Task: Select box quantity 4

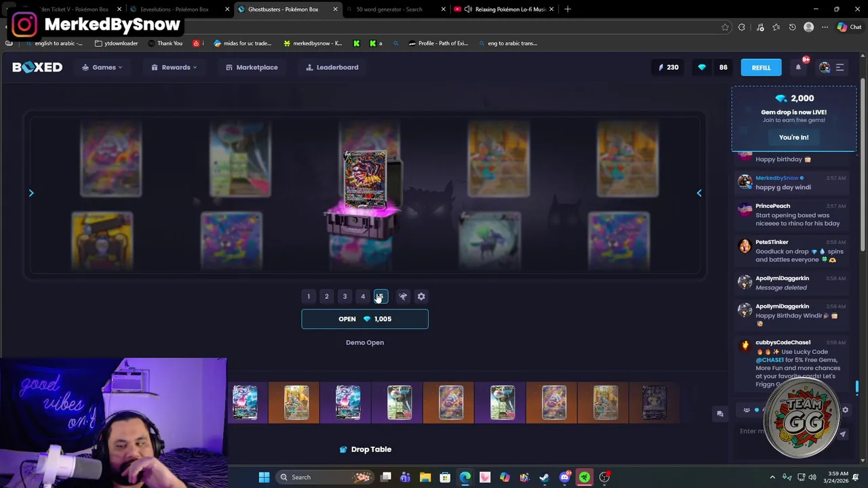Action: (x=363, y=296)
